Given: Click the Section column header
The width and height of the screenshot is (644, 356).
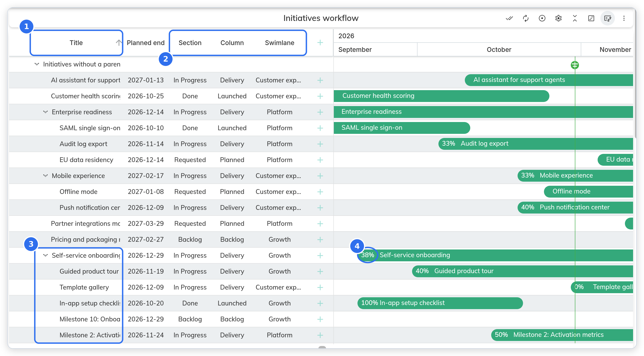Looking at the screenshot, I should 190,43.
